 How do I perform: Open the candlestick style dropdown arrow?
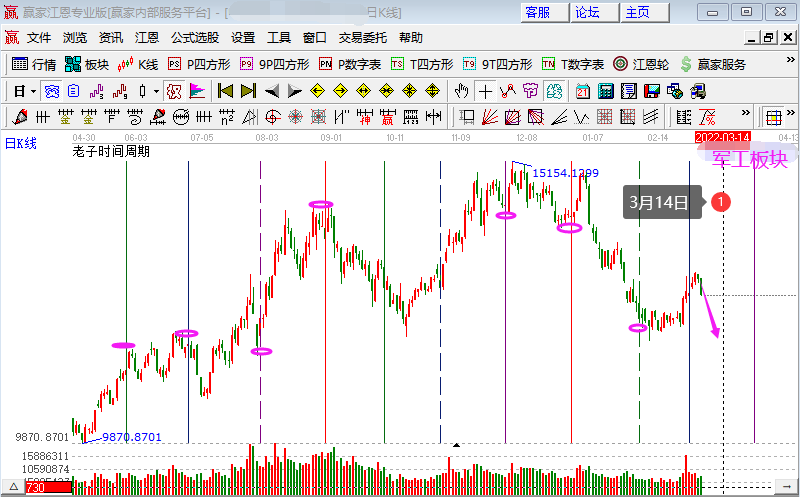(156, 91)
